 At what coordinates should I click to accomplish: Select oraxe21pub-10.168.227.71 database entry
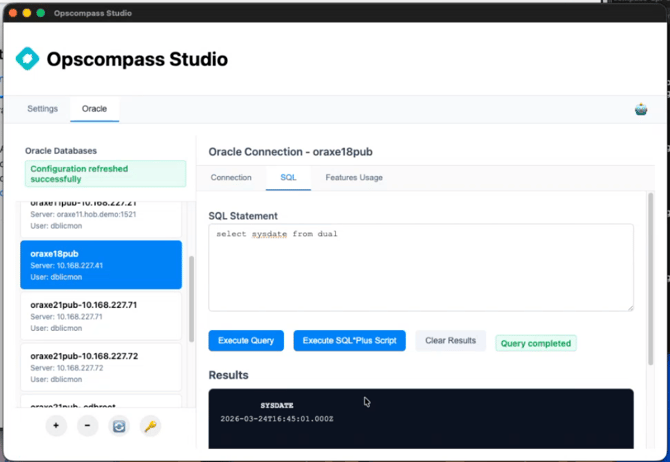(101, 315)
